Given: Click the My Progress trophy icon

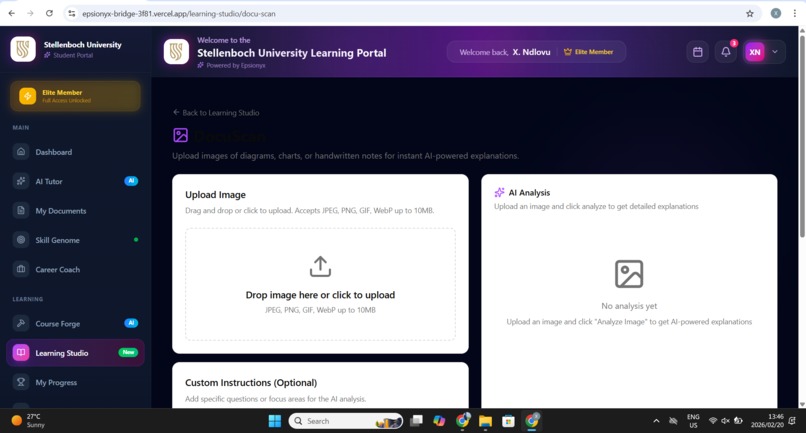Looking at the screenshot, I should pyautogui.click(x=21, y=382).
